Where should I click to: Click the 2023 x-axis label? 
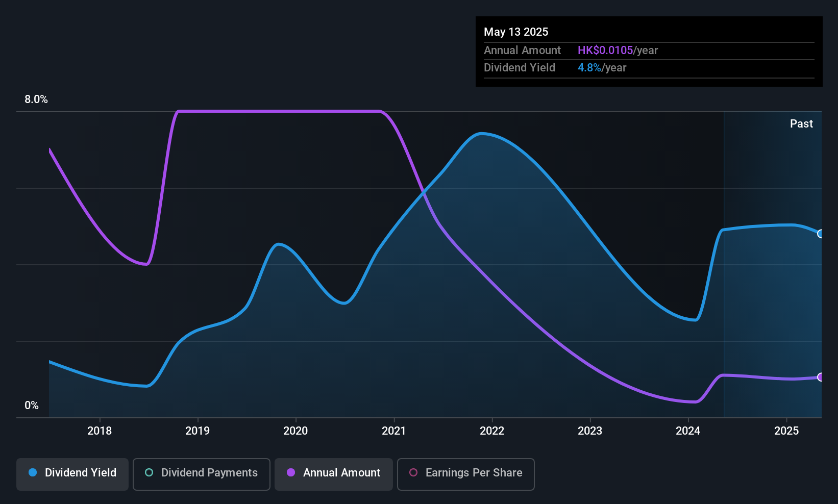coord(590,431)
